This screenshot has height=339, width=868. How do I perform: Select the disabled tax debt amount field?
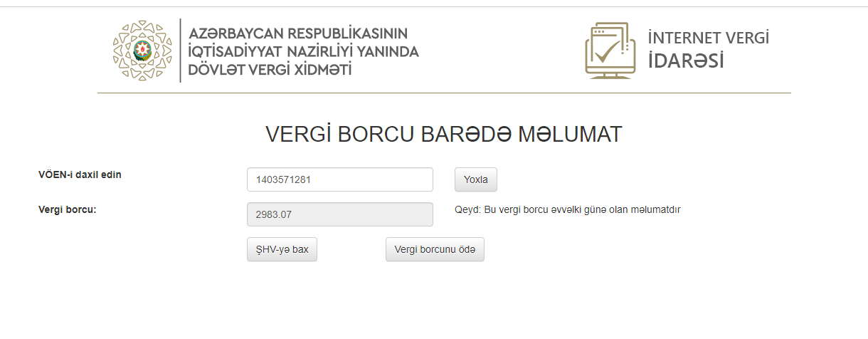(340, 214)
